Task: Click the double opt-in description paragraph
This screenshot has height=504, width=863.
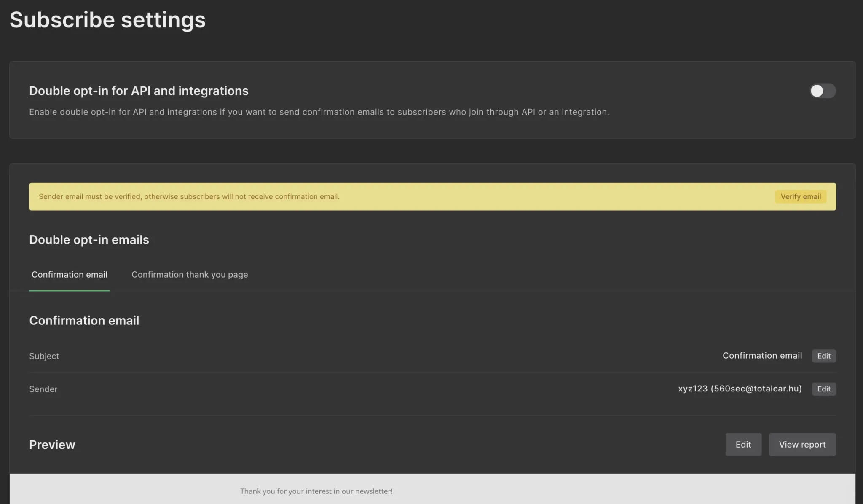Action: click(x=319, y=112)
